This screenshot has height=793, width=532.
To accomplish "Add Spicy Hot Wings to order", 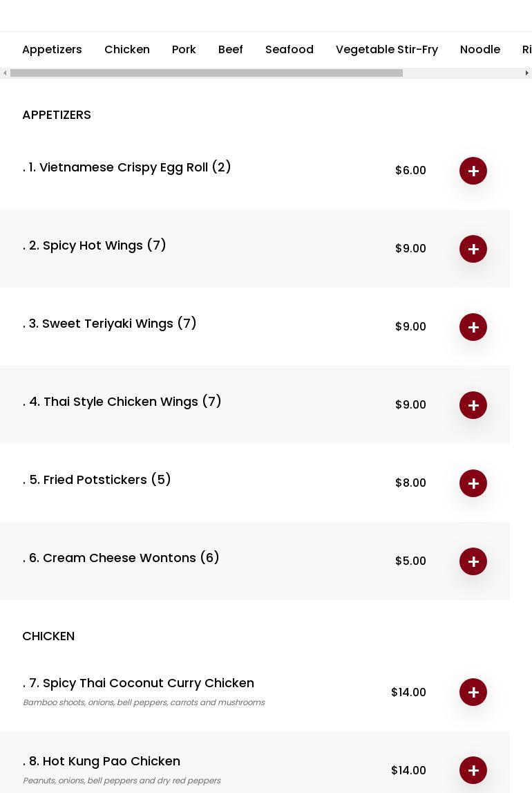I will [x=473, y=249].
